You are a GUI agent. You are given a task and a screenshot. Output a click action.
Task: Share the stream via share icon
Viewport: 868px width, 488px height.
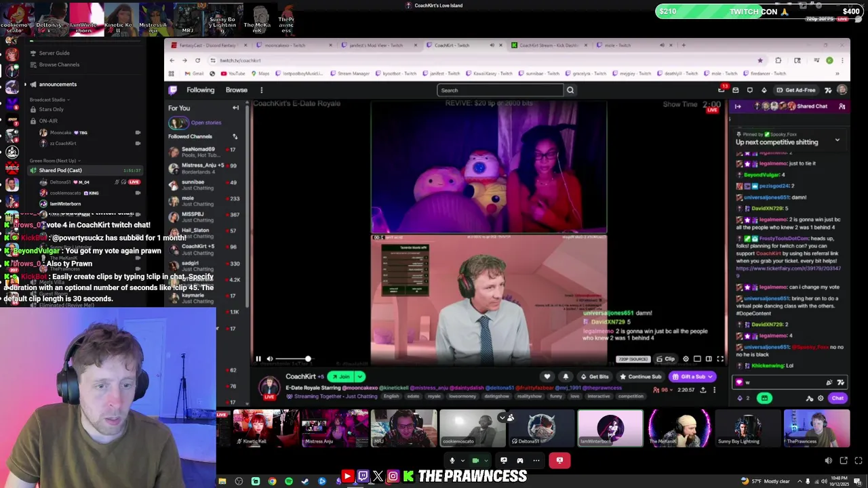pos(703,390)
